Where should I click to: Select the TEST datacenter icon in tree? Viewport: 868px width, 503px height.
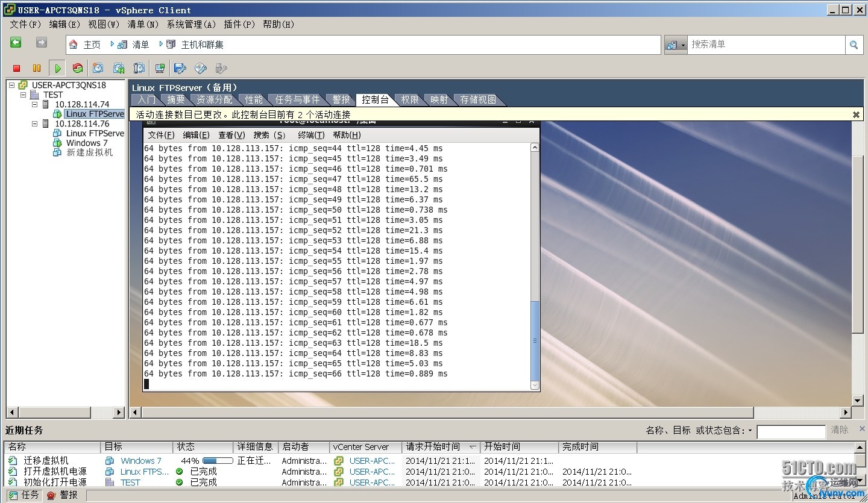(34, 95)
